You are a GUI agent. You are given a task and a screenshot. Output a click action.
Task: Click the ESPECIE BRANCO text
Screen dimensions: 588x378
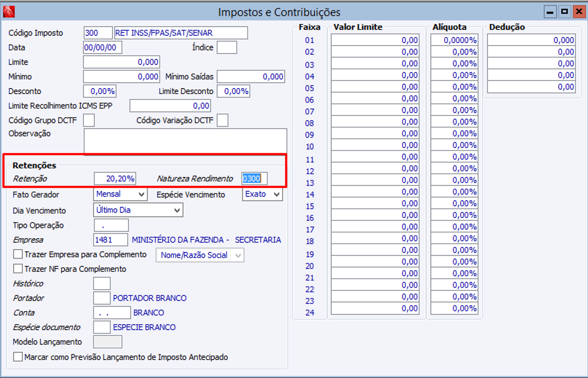tap(144, 327)
